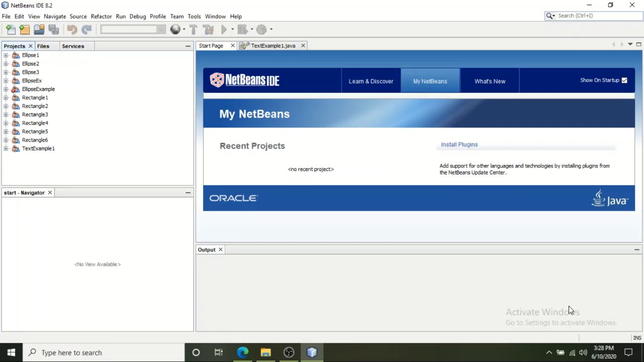Click the globe browser icon in toolbar
644x362 pixels.
175,30
